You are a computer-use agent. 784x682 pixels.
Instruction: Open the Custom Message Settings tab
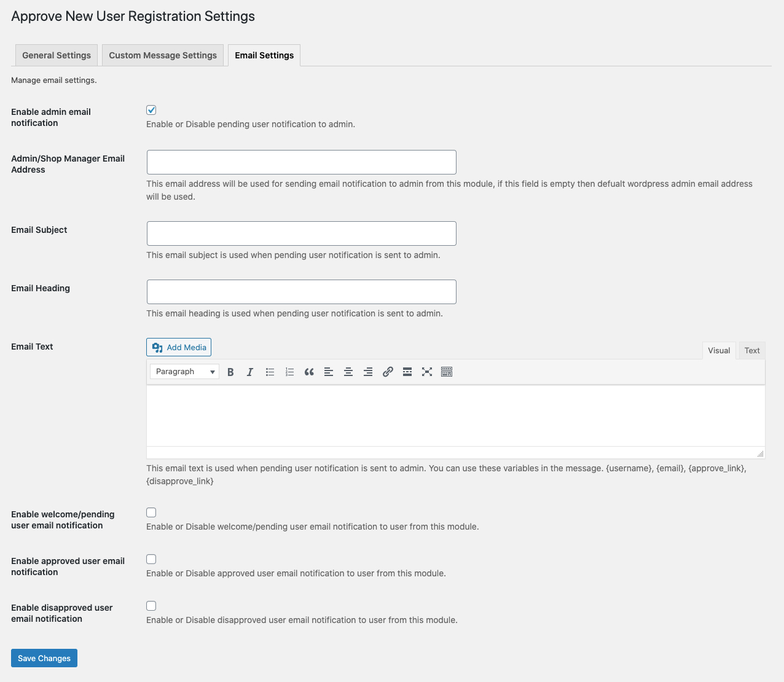click(x=162, y=55)
